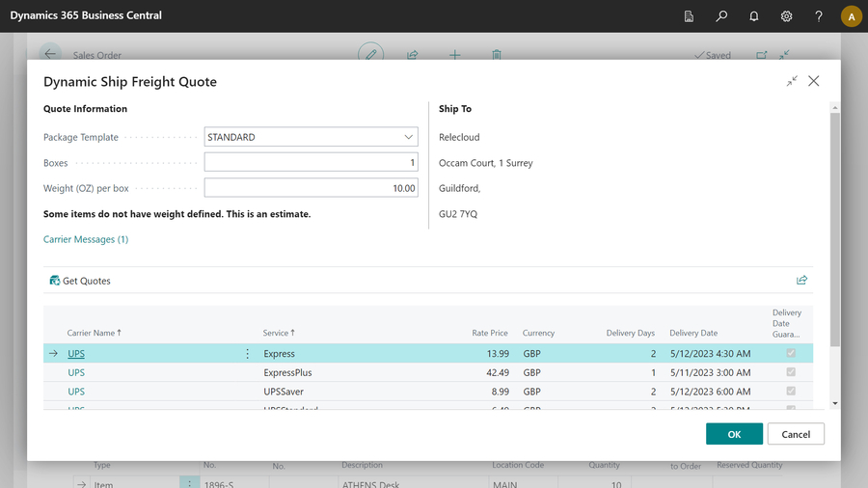The width and height of the screenshot is (868, 488).
Task: Toggle Delivery Date Guaranteed for ExpressPlus row
Action: pos(792,372)
